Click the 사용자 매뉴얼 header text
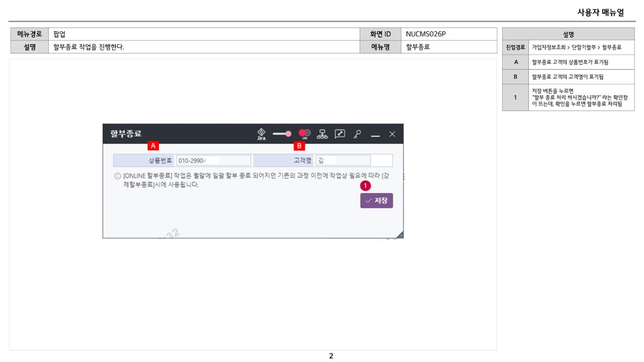 click(601, 13)
